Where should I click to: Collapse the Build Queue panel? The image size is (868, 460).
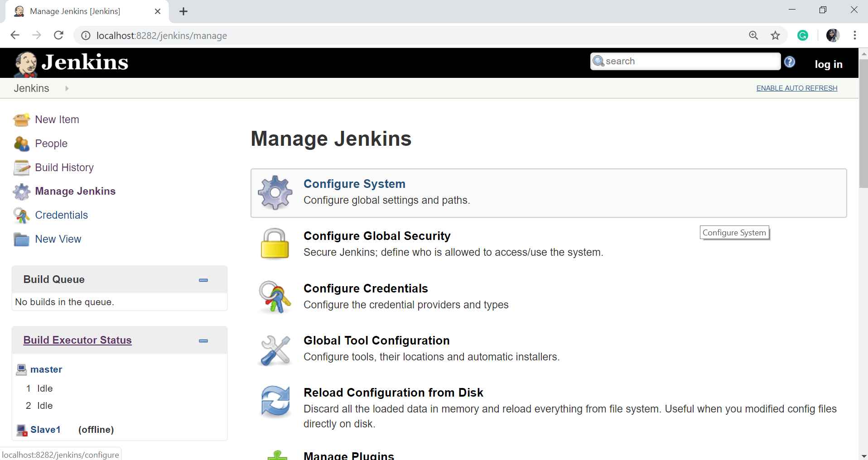point(203,280)
